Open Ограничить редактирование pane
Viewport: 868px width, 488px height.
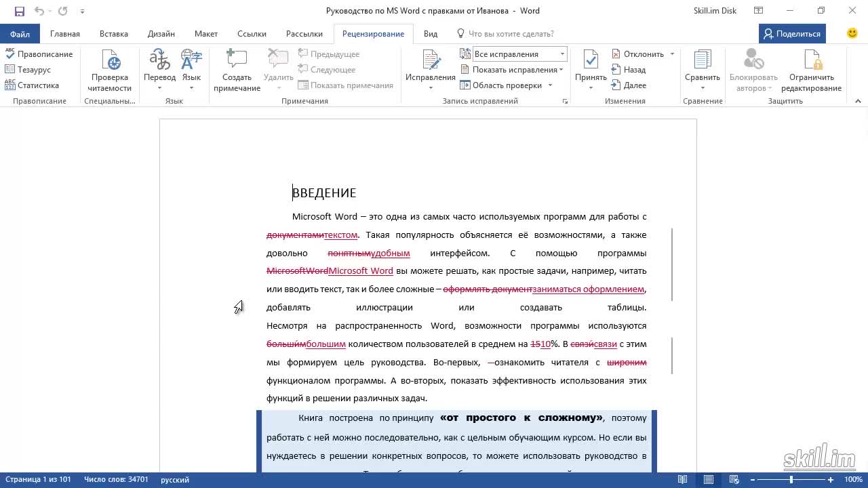(811, 70)
